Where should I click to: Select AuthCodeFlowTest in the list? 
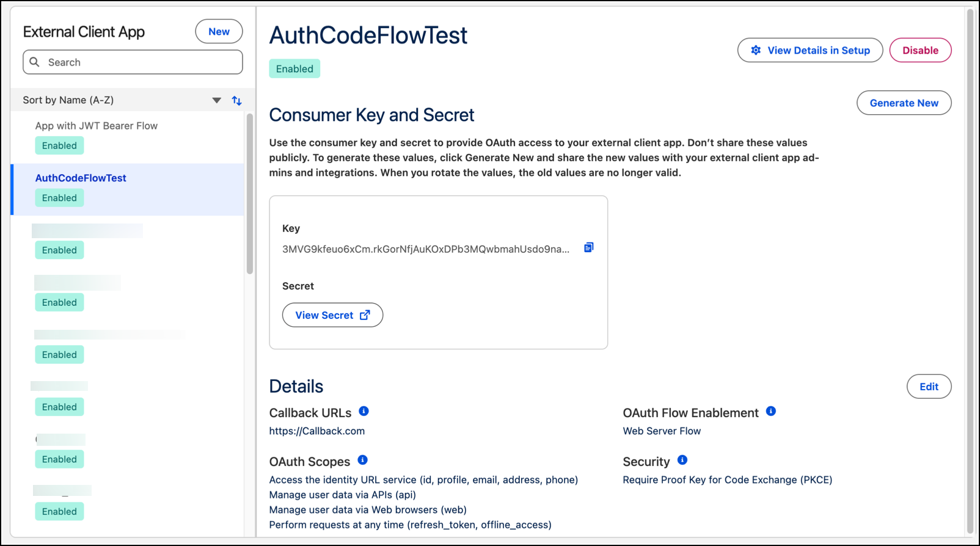coord(127,189)
